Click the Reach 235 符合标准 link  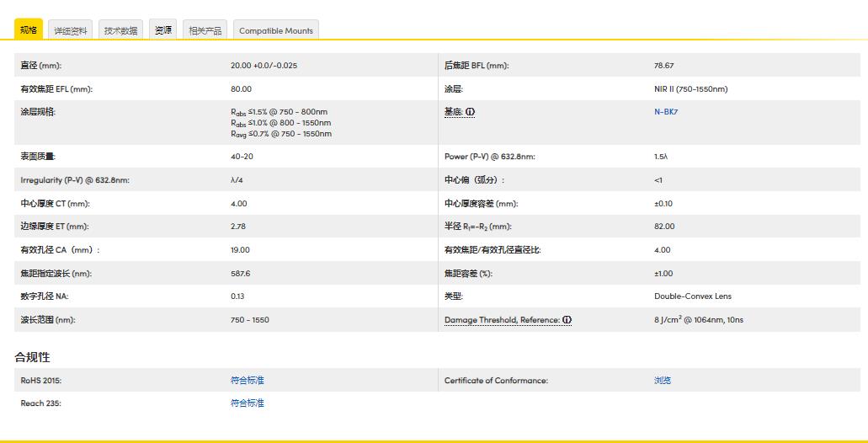pos(247,403)
